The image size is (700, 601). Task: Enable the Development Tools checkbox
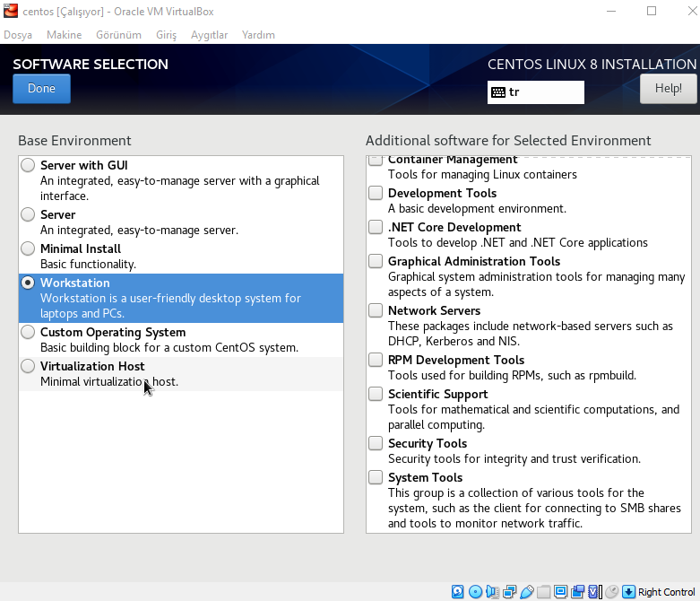click(x=376, y=193)
